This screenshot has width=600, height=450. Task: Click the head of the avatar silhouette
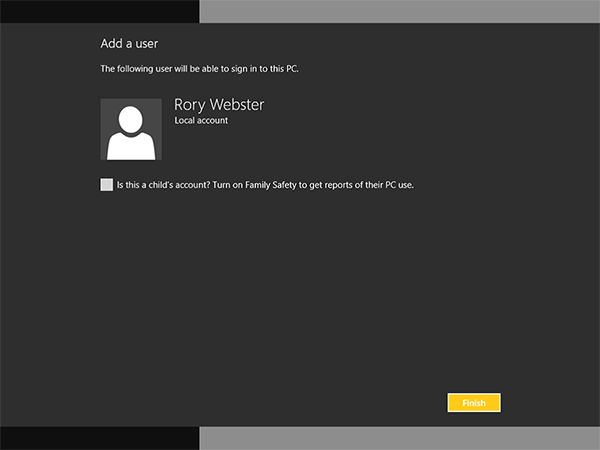tap(131, 118)
